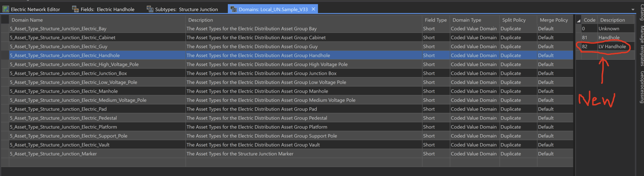The width and height of the screenshot is (644, 176).
Task: Open the Manage Templates side pane
Action: click(642, 46)
